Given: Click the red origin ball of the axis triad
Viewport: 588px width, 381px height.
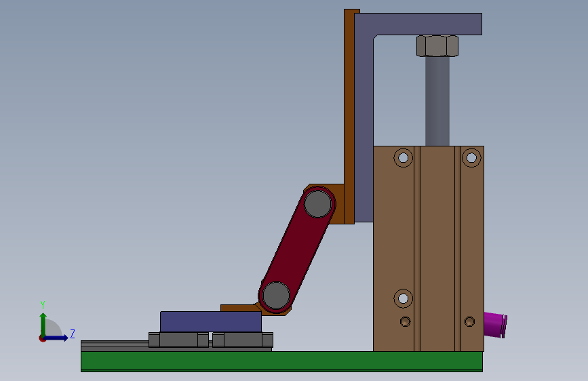Looking at the screenshot, I should click(x=42, y=338).
